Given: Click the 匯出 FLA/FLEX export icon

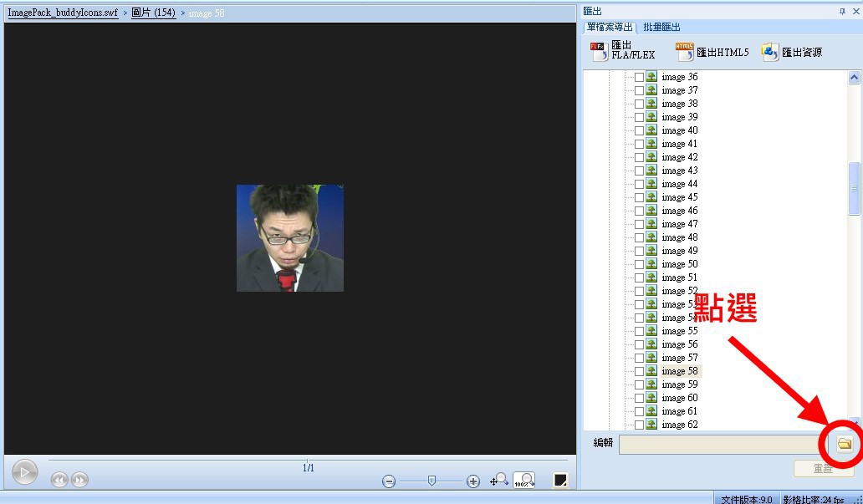Looking at the screenshot, I should 598,51.
